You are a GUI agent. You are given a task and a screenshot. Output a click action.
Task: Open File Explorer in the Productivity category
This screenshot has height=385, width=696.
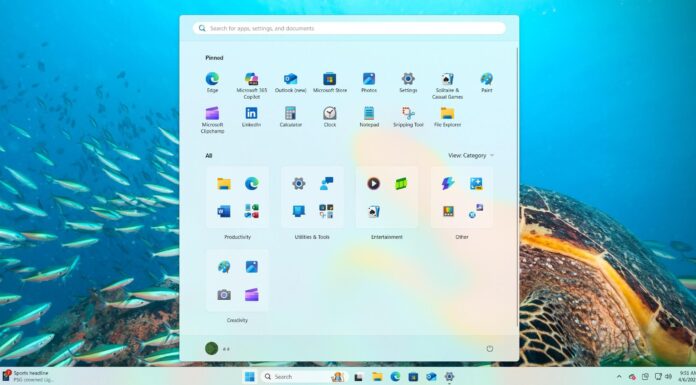coord(224,183)
